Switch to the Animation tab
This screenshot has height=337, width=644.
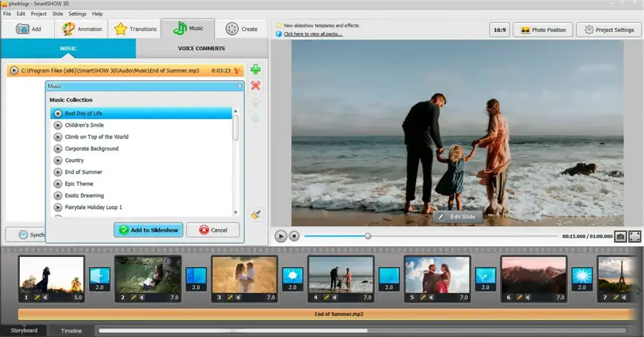tap(81, 29)
